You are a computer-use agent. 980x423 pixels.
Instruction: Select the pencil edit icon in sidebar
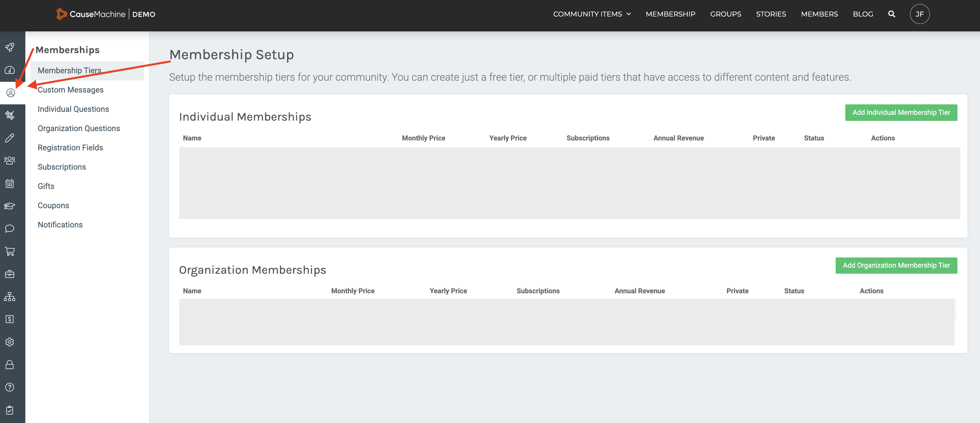pyautogui.click(x=10, y=138)
